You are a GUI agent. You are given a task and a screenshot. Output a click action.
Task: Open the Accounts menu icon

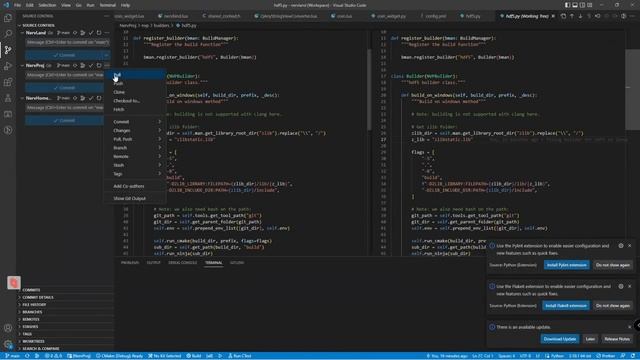pyautogui.click(x=8, y=328)
